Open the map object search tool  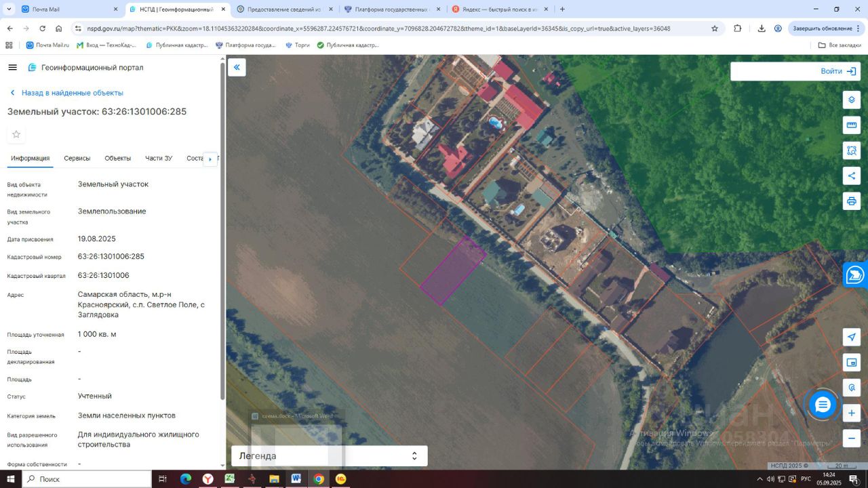(852, 388)
